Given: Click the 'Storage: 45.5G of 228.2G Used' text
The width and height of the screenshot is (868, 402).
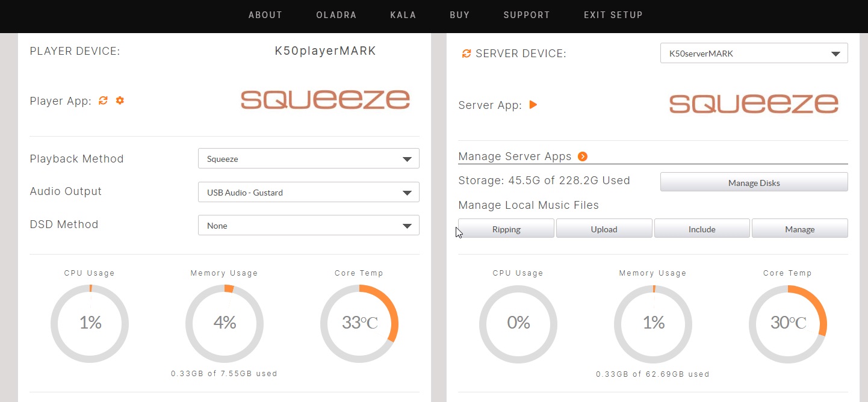Looking at the screenshot, I should 544,181.
